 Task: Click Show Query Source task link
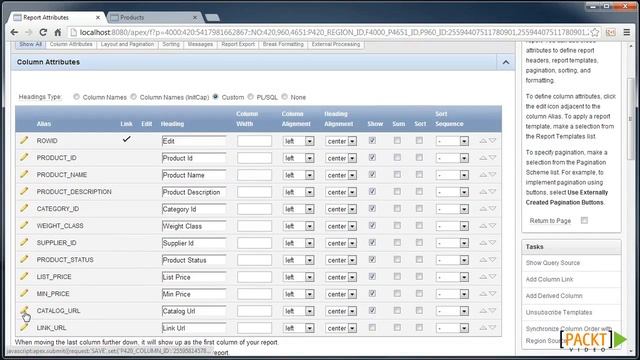point(553,263)
